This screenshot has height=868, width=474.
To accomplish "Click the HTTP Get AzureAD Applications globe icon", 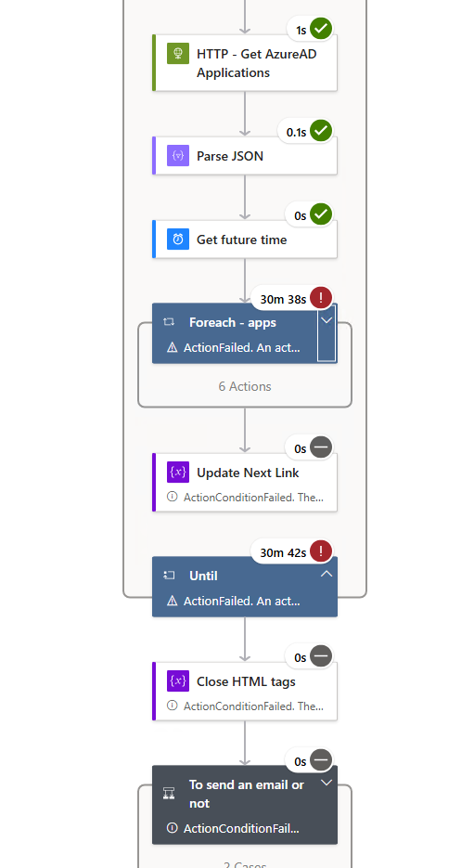I will pos(178,54).
